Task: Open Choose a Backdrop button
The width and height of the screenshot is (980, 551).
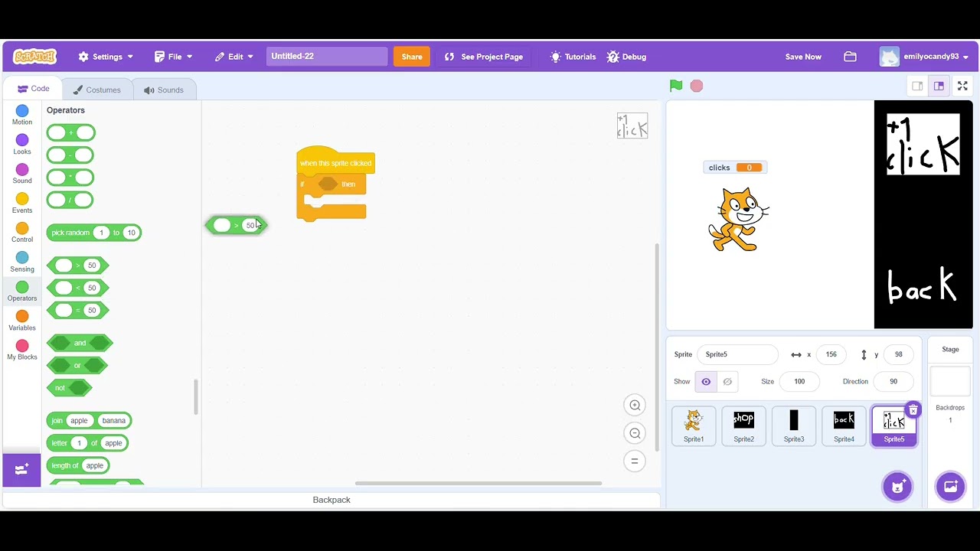Action: (950, 487)
